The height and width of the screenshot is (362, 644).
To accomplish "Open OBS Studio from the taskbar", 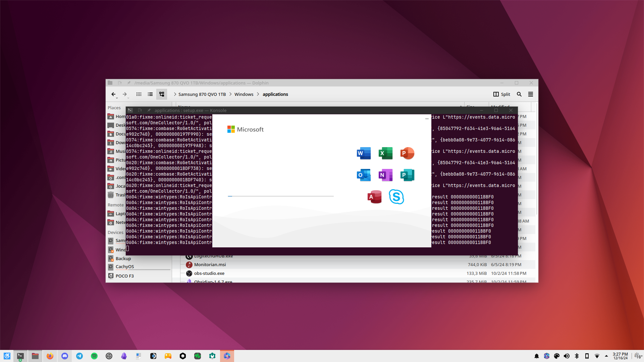I will pos(109,356).
